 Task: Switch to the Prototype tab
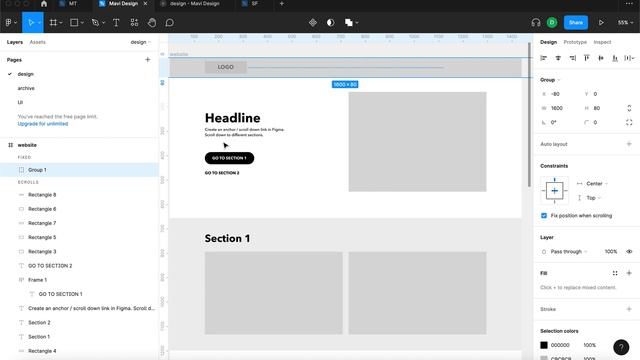575,42
